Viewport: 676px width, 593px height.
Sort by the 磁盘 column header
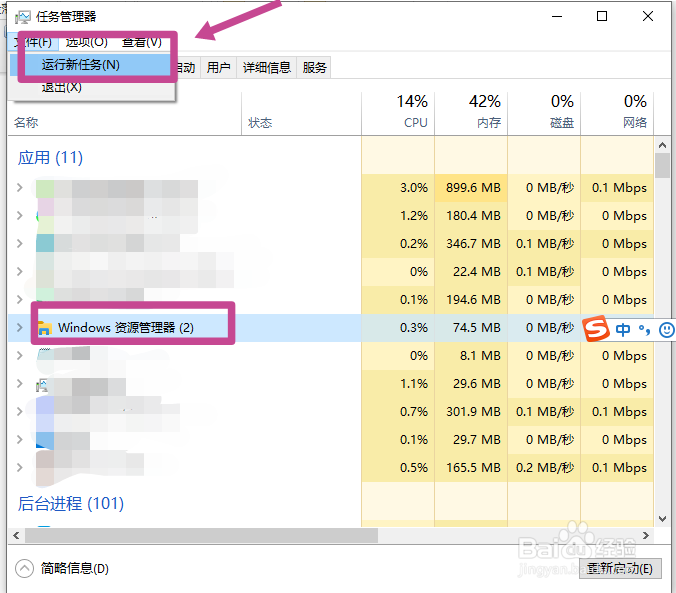click(544, 113)
